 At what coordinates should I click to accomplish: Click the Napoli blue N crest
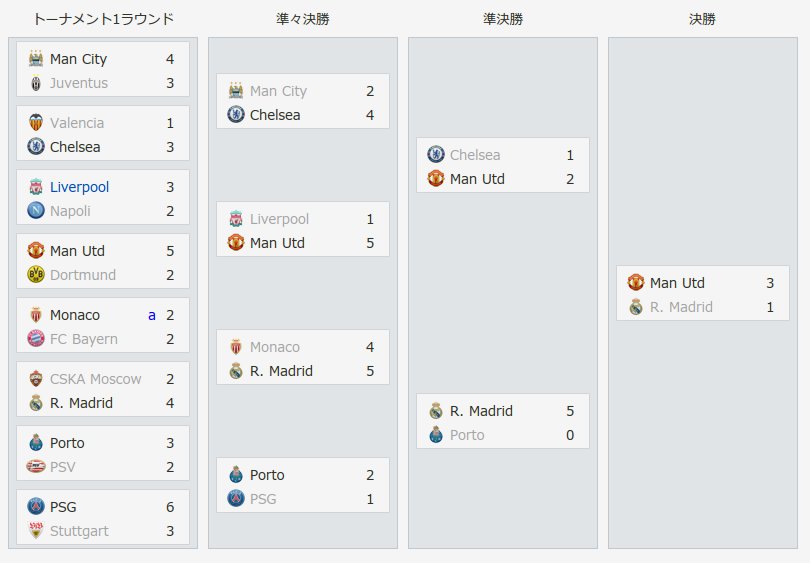pos(36,211)
